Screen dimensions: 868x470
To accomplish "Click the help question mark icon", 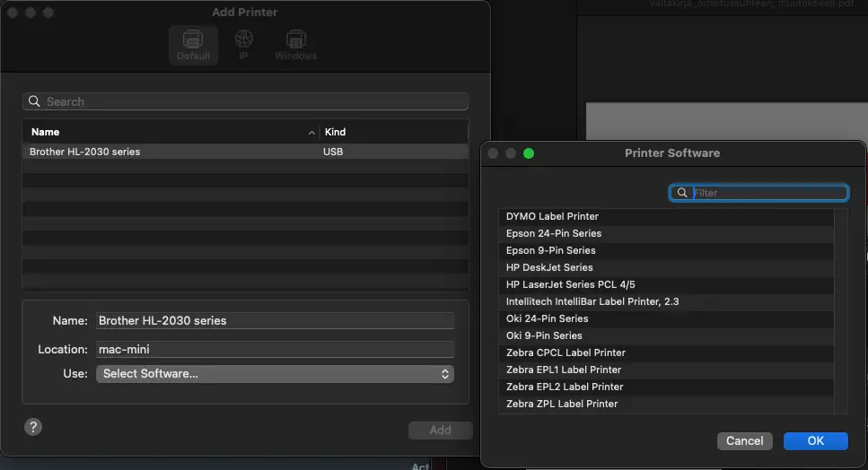I will tap(34, 427).
